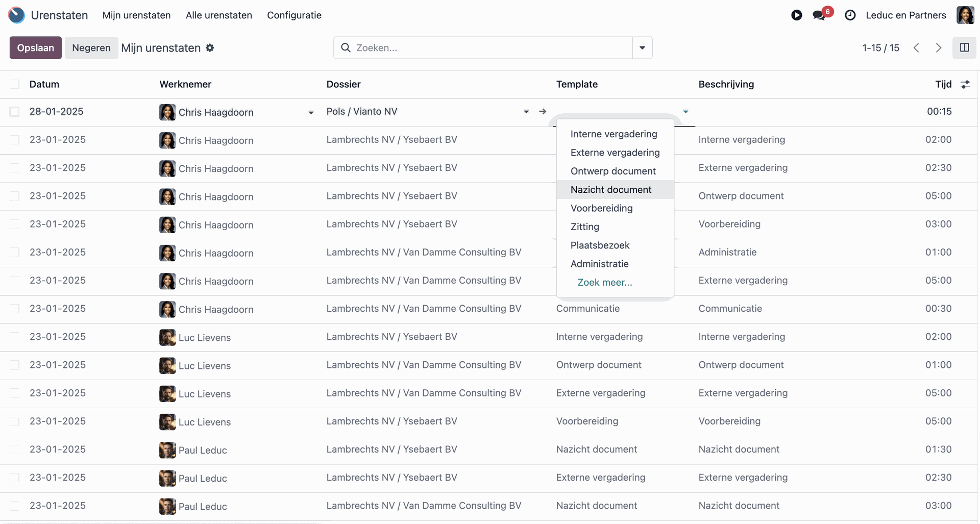Edit the 00:15 time field
Screen dimensions: 980x524
pos(939,112)
